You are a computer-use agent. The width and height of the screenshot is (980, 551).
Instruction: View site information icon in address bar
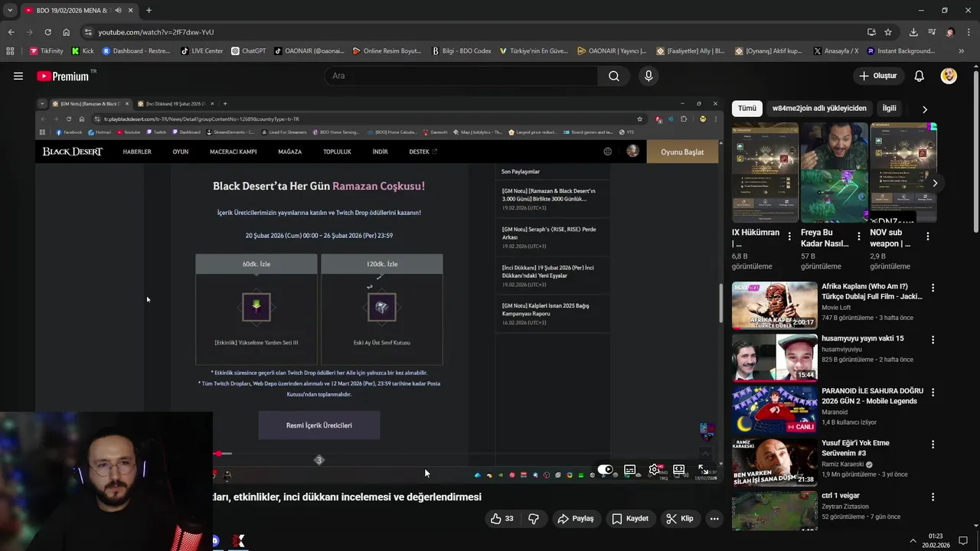tap(89, 32)
